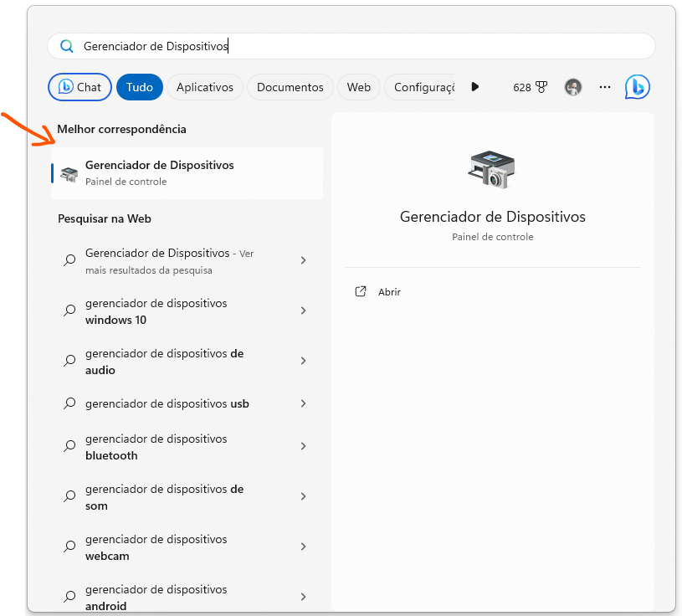Select the Configurações filter tab

[x=421, y=87]
